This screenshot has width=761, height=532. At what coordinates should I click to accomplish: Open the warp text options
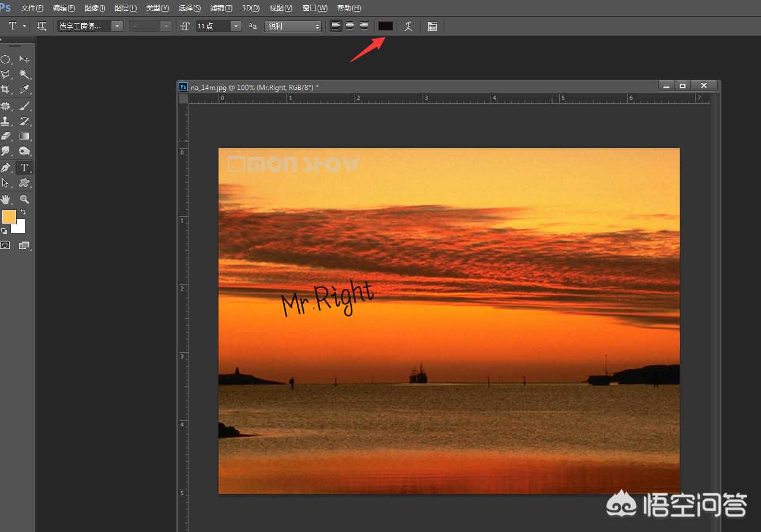(x=408, y=26)
